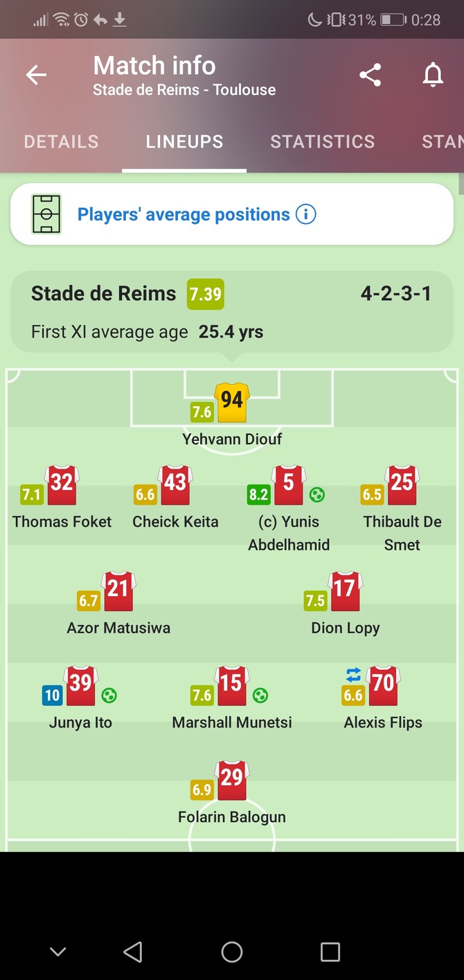Click the football pitch icon
The height and width of the screenshot is (980, 464).
(46, 214)
